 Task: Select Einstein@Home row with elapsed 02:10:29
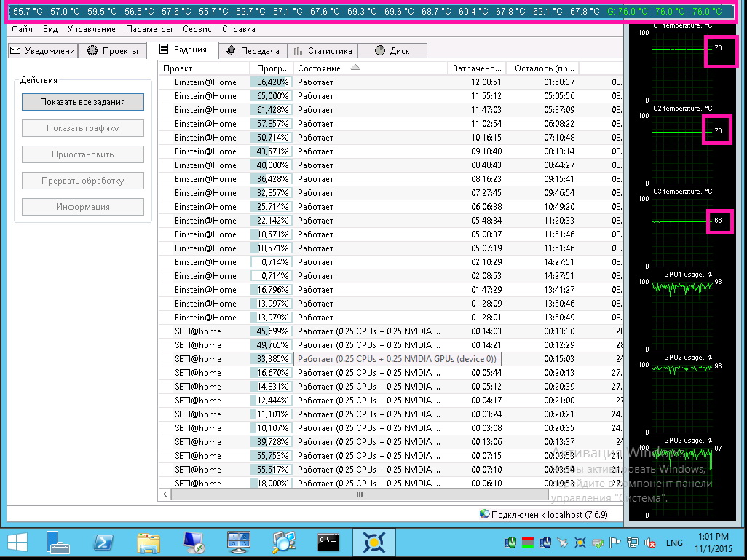click(x=391, y=261)
